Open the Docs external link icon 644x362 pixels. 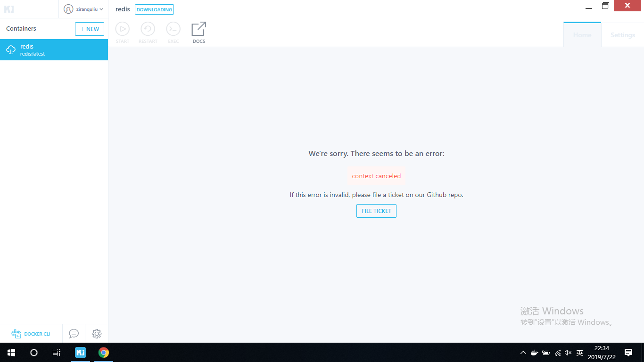point(198,29)
